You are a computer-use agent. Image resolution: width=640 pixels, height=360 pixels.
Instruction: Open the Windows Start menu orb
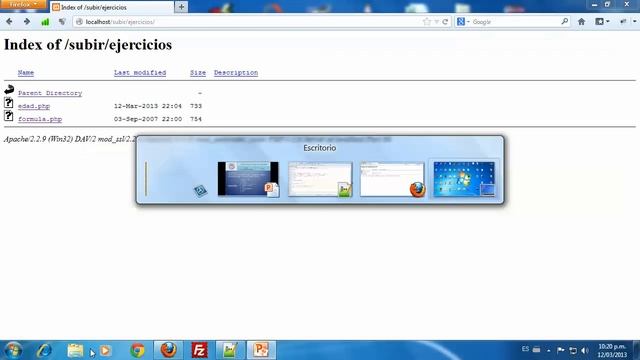click(13, 350)
